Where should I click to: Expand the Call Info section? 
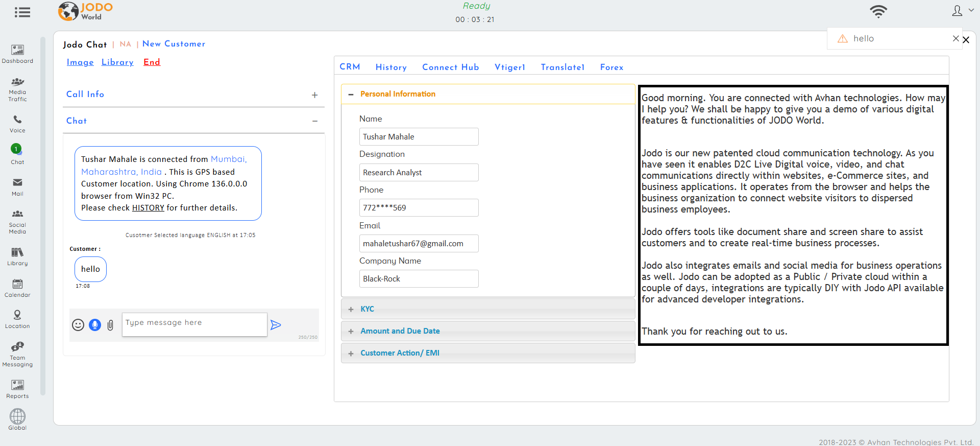point(315,95)
